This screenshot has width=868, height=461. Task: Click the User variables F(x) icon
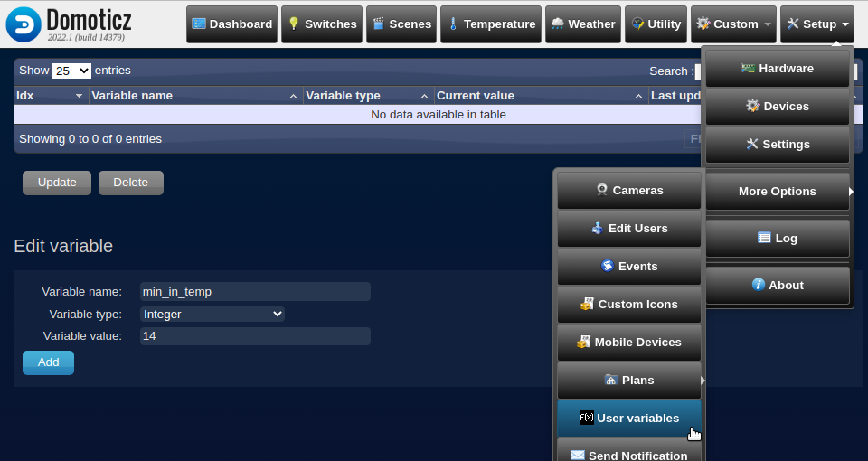coord(587,418)
